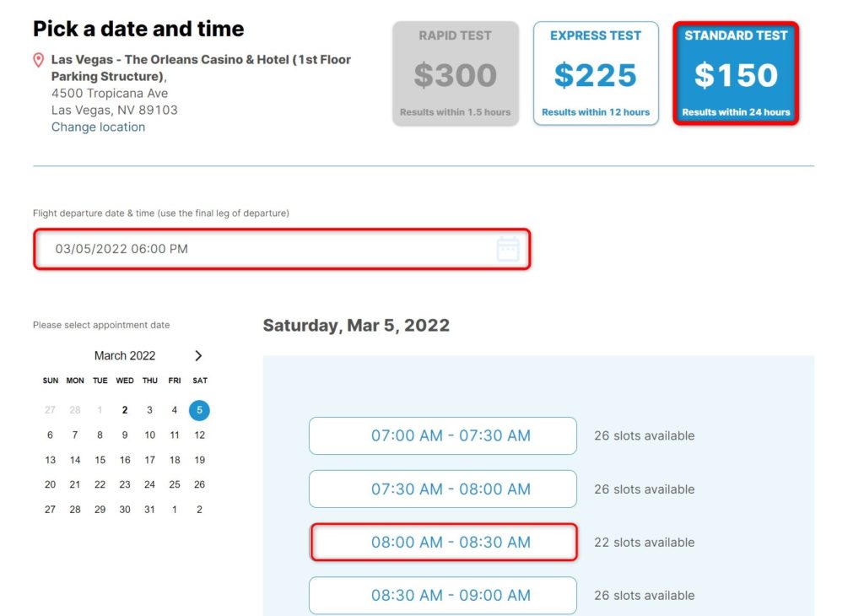Pick the 07:00 AM - 07:30 AM slot

click(x=442, y=436)
